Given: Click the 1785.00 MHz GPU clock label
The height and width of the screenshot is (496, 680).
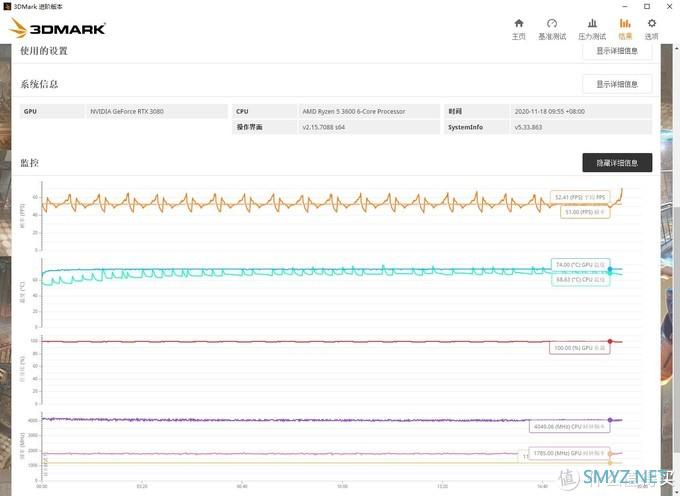Looking at the screenshot, I should pos(569,453).
